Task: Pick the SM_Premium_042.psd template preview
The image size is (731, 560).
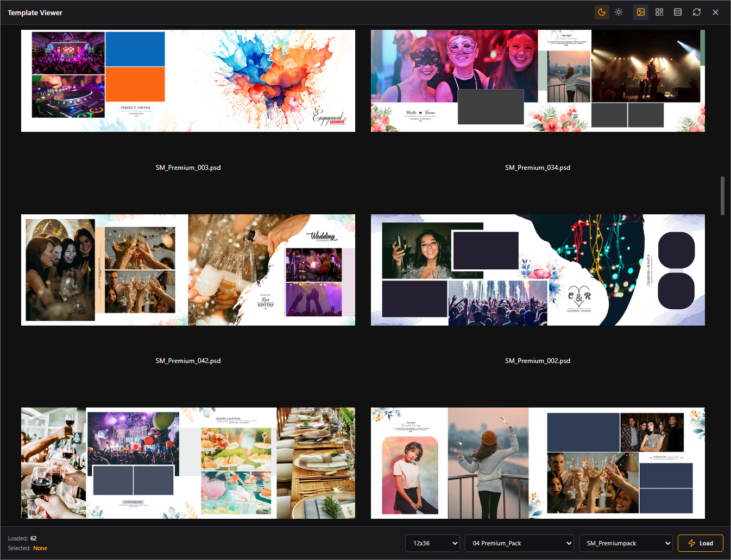Action: tap(188, 270)
